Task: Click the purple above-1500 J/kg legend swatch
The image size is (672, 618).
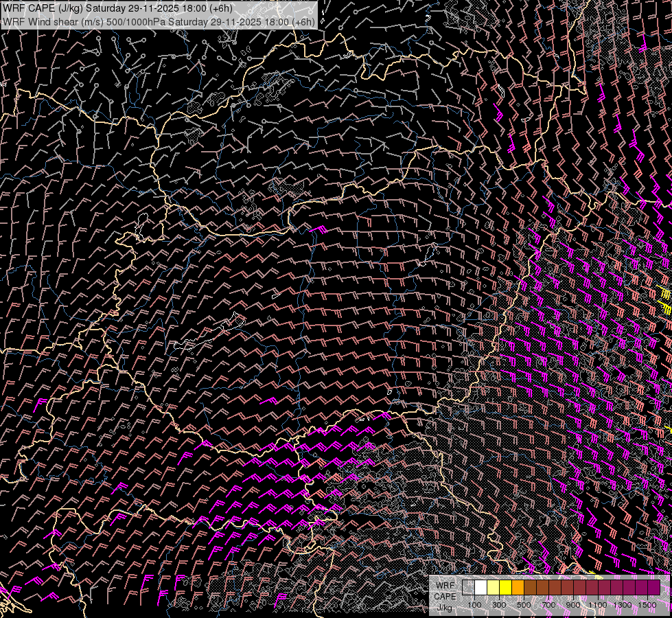Action: tap(654, 588)
